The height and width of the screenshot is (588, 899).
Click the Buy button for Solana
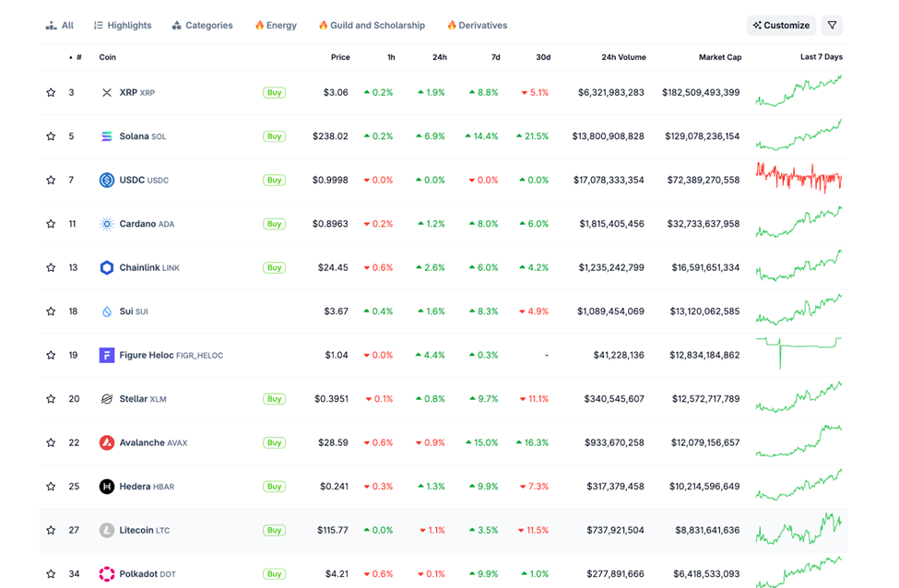[274, 136]
